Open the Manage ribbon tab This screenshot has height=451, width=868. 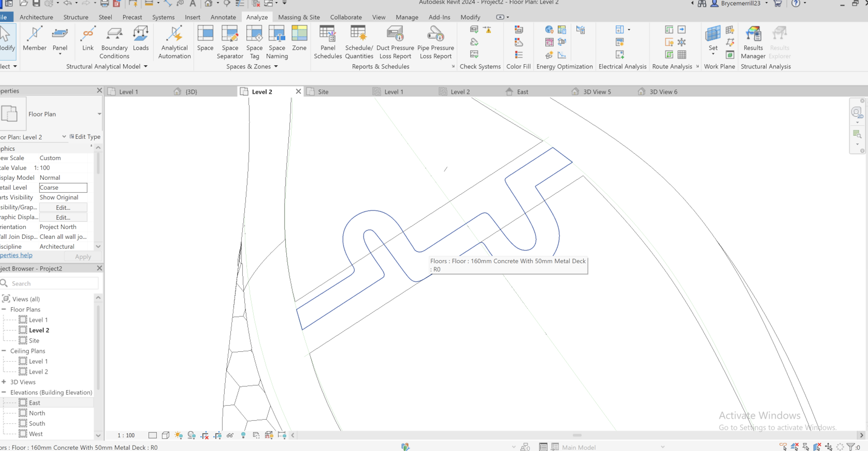point(407,17)
